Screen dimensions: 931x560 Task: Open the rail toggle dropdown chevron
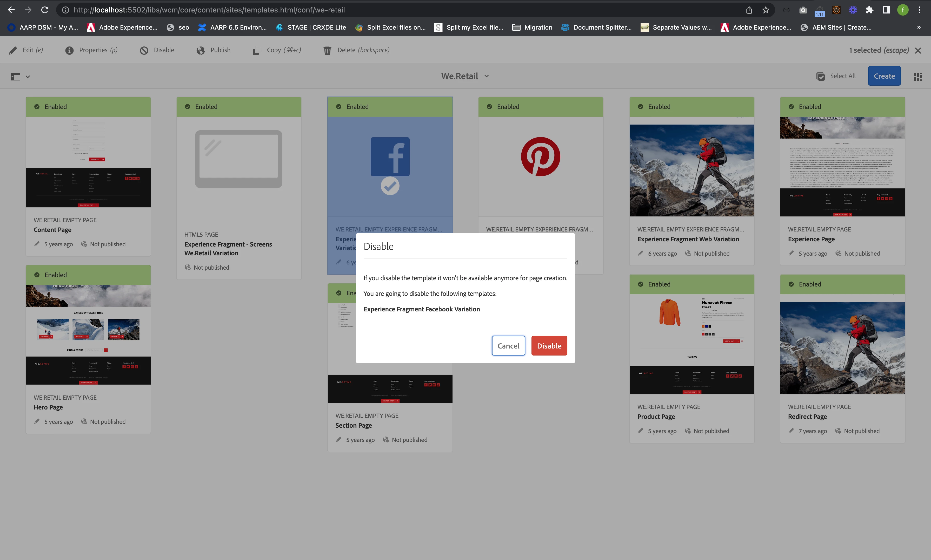tap(28, 77)
